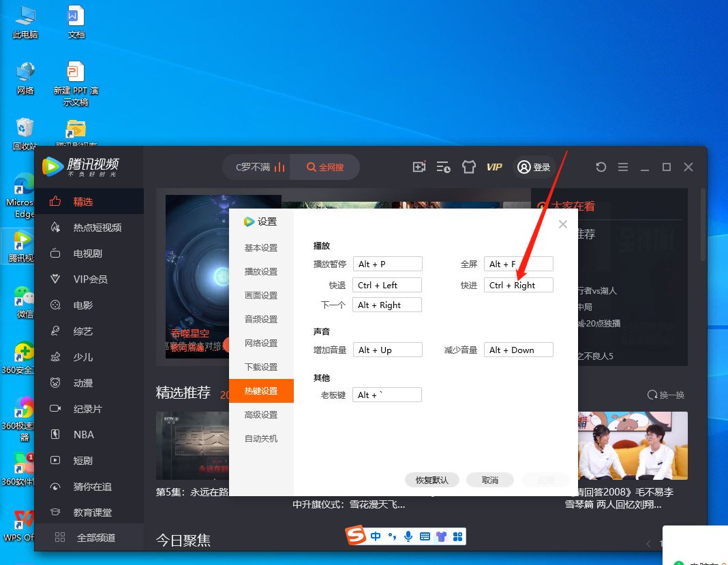The width and height of the screenshot is (728, 565).
Task: Open the 毛不易李雪琴 video thumbnail
Action: (x=633, y=446)
